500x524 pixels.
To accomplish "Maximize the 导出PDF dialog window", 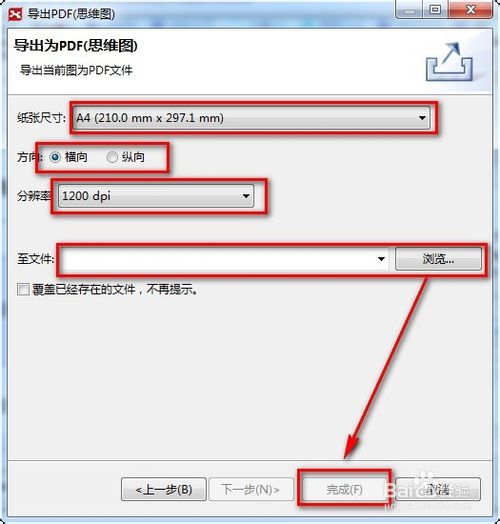I will [x=435, y=10].
